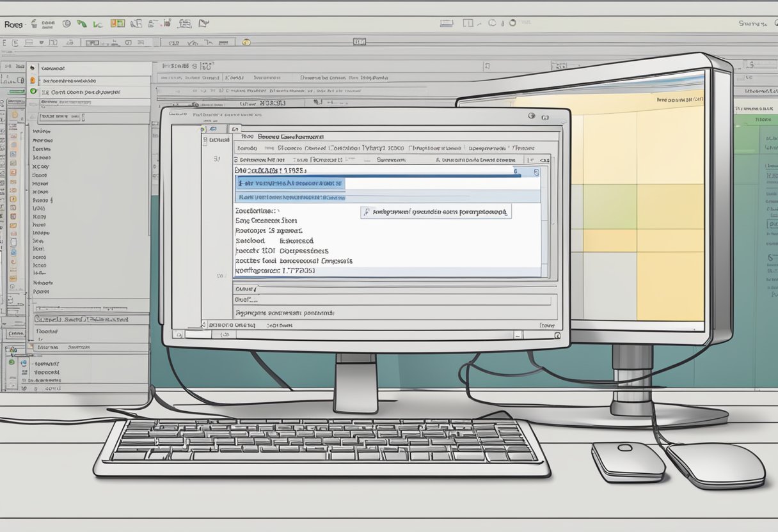Image resolution: width=778 pixels, height=532 pixels.
Task: Toggle the green circle checkbox at bottom-left panel
Action: click(13, 362)
